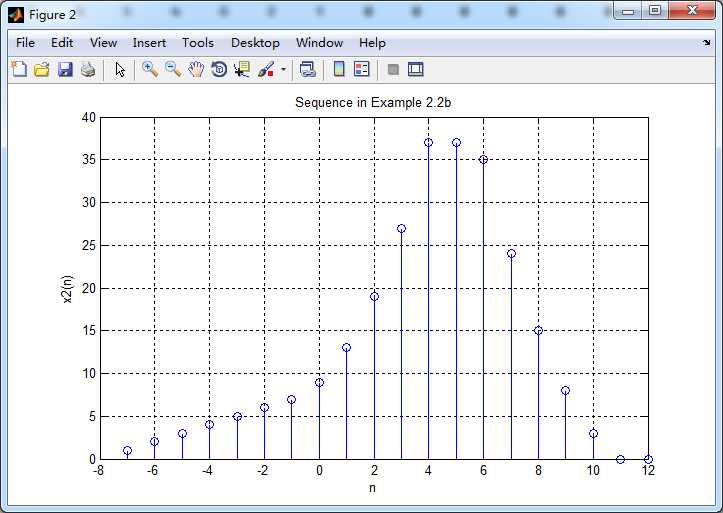The height and width of the screenshot is (513, 723).
Task: Open the Brush color dropdown arrow
Action: [283, 70]
